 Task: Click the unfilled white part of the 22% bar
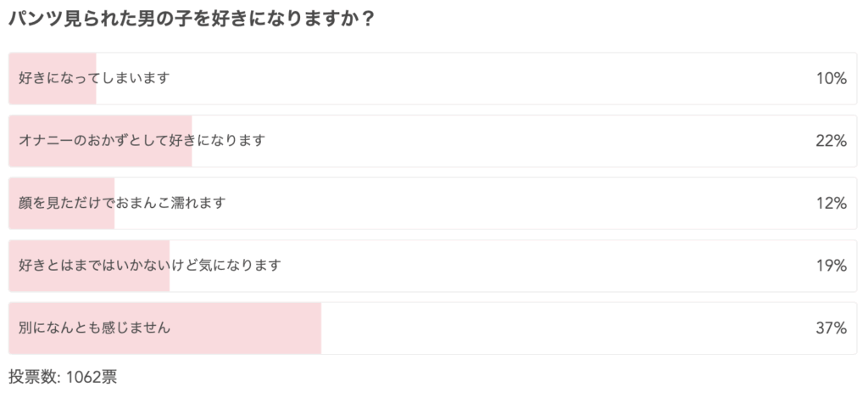(524, 141)
